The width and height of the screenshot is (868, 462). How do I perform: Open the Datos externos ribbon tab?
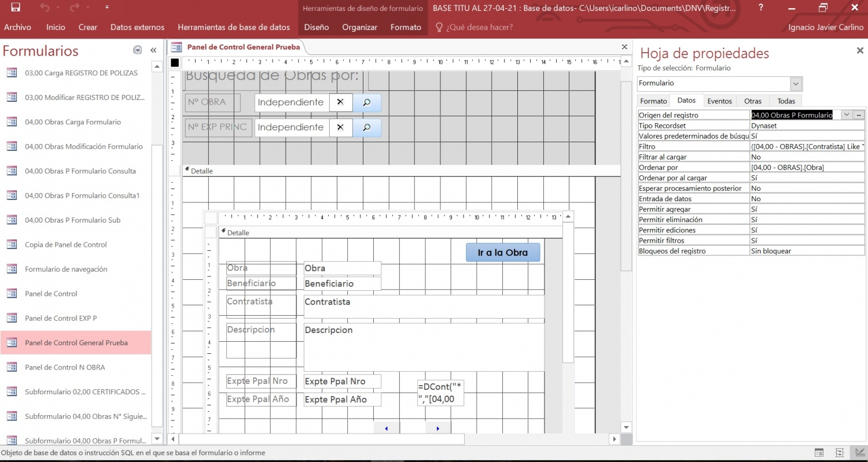coord(137,27)
